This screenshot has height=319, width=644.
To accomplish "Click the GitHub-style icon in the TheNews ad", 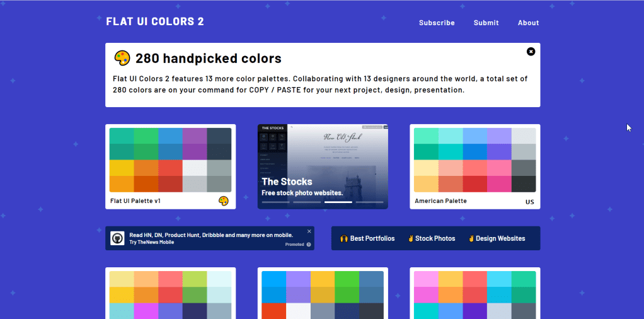I will [x=118, y=238].
